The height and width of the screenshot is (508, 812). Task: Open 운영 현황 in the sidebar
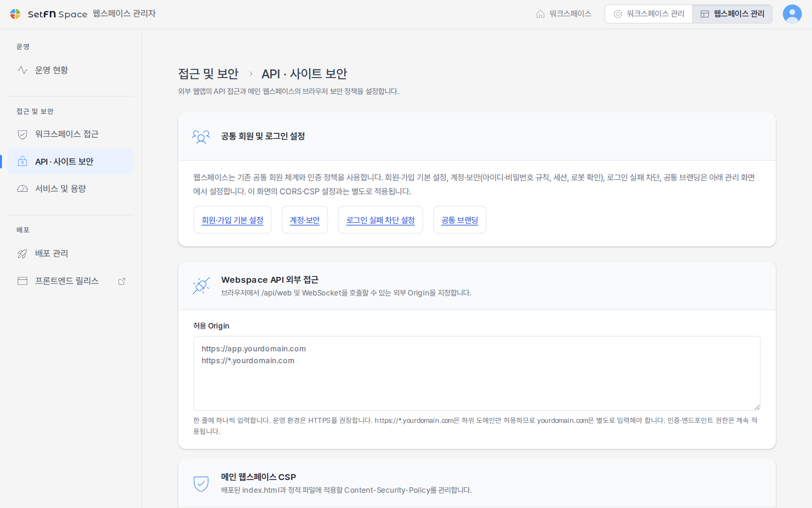coord(71,70)
